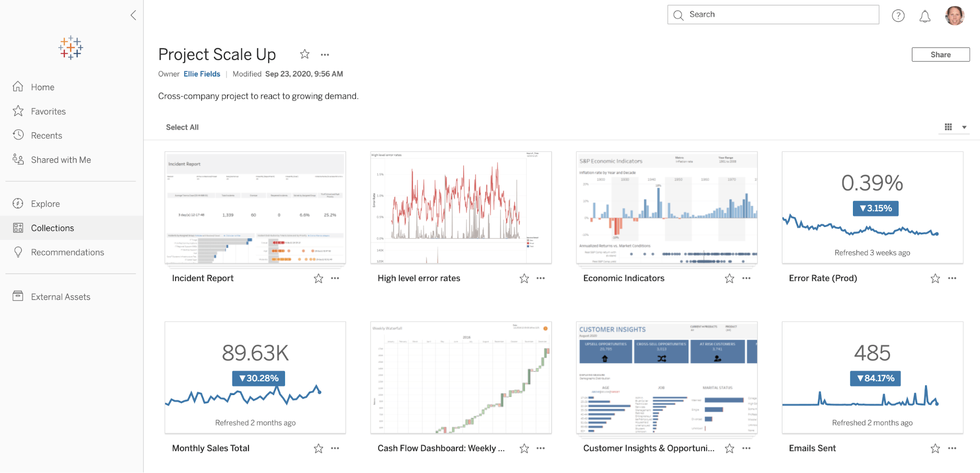The width and height of the screenshot is (980, 473).
Task: Click Select All
Action: [x=182, y=127]
